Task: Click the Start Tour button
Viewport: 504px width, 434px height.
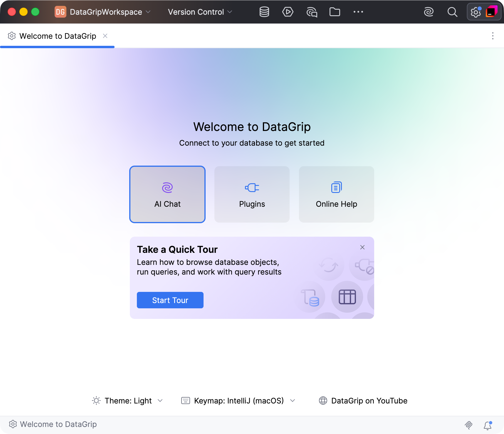Action: pyautogui.click(x=170, y=300)
